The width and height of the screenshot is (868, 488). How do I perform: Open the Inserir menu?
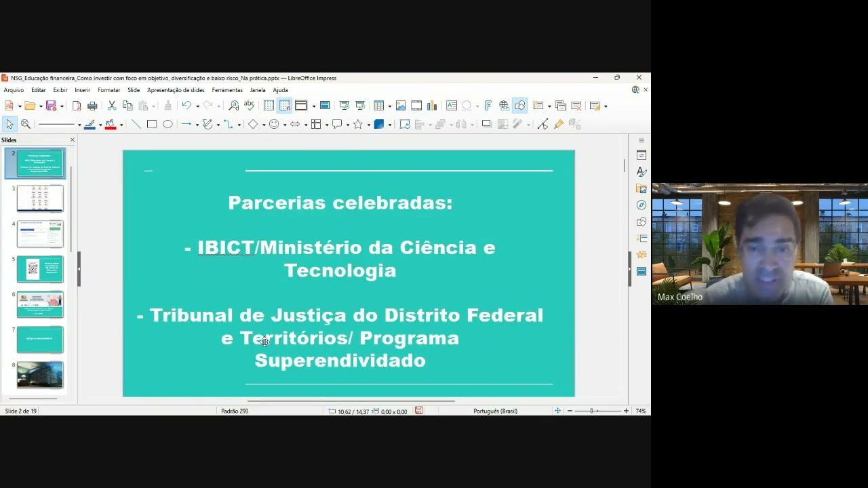(83, 90)
